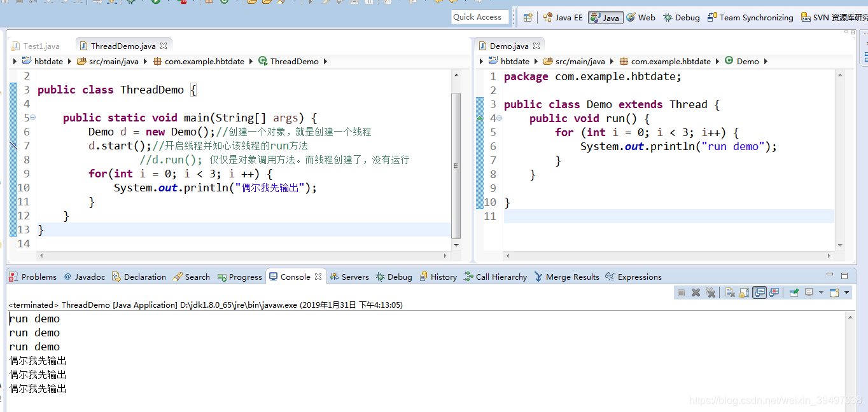868x412 pixels.
Task: Collapse run method fold in Demo editor
Action: click(500, 118)
